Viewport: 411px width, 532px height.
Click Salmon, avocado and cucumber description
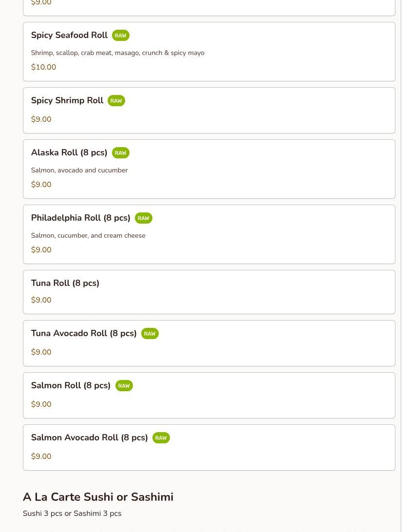tap(79, 170)
